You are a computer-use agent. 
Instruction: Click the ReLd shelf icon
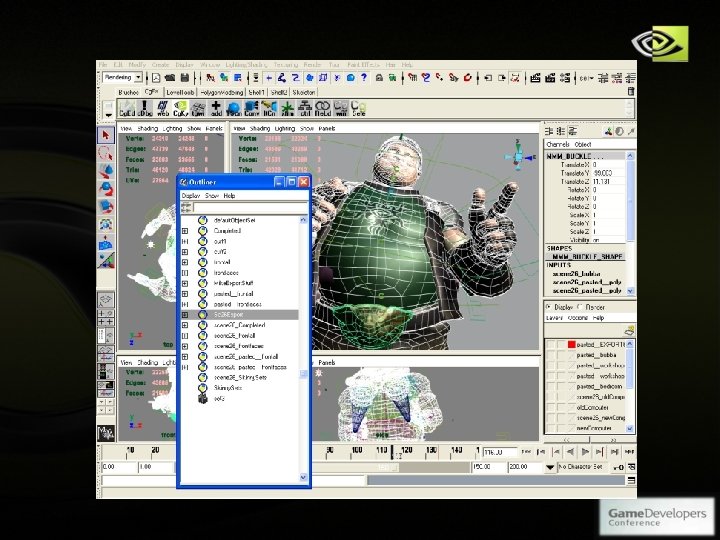pyautogui.click(x=323, y=109)
